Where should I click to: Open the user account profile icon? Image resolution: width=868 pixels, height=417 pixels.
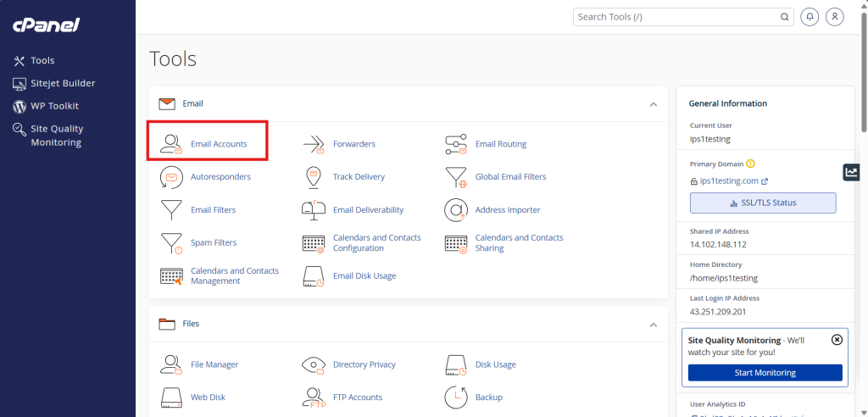pyautogui.click(x=835, y=17)
